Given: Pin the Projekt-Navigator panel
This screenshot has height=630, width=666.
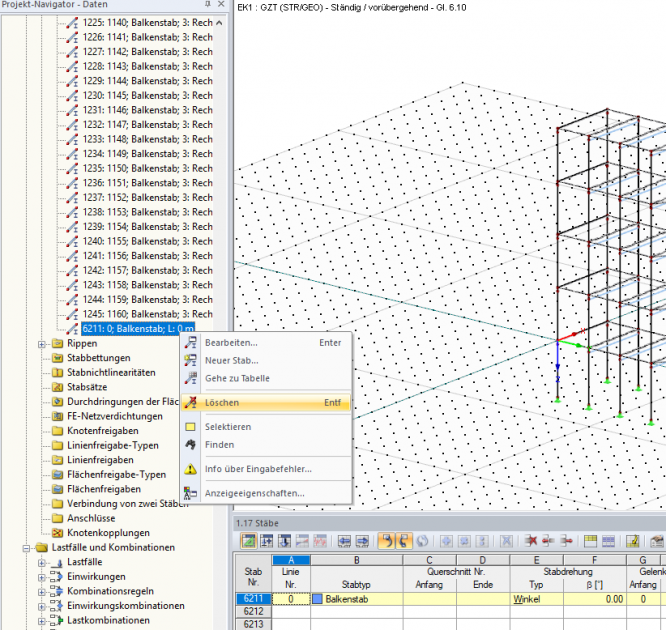Looking at the screenshot, I should coord(208,4).
